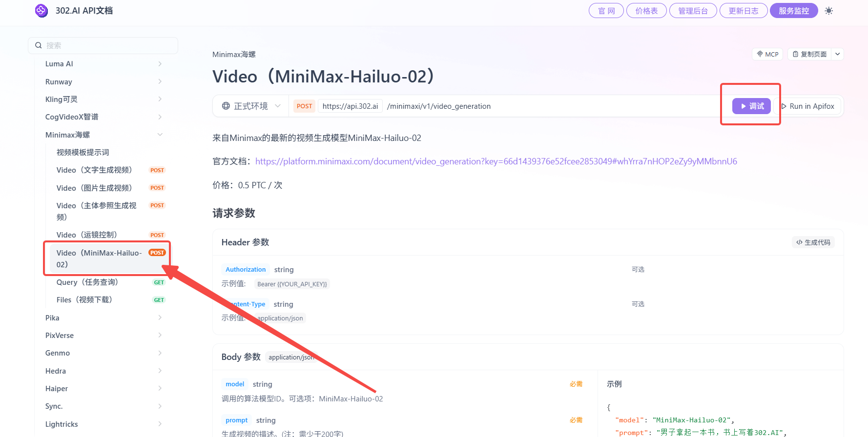The width and height of the screenshot is (868, 437).
Task: Click the Authorization parameter tag
Action: [x=246, y=269]
